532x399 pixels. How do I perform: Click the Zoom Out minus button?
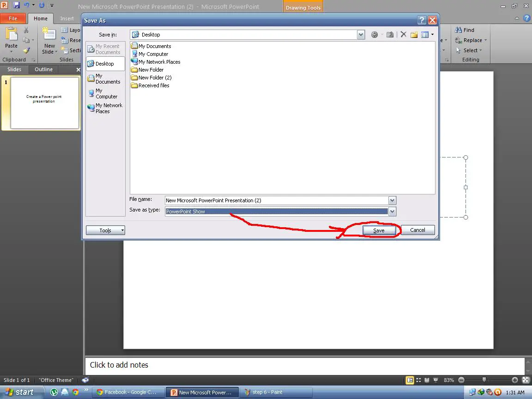tap(461, 380)
